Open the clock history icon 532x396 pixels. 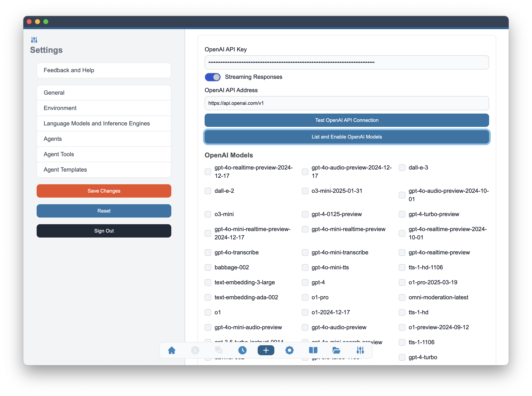242,350
